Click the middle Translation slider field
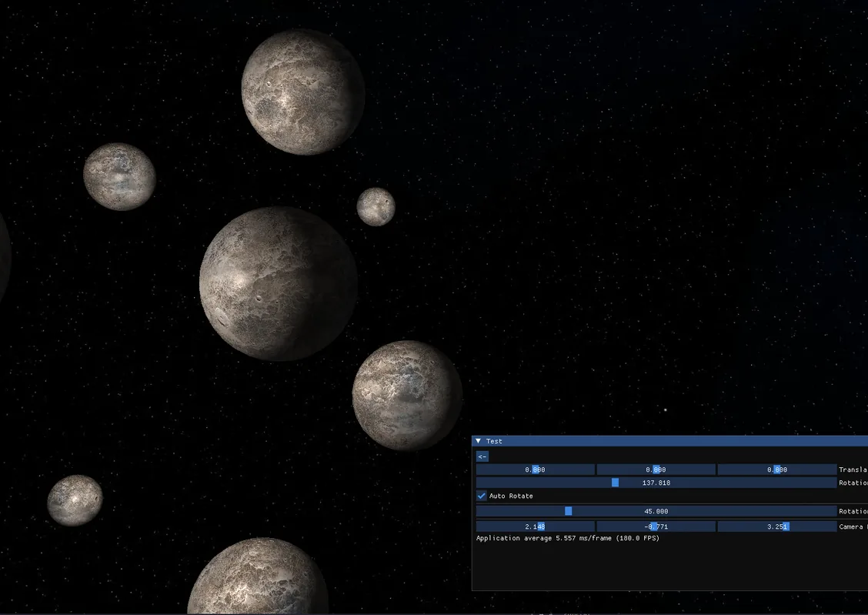This screenshot has height=615, width=868. 656,470
